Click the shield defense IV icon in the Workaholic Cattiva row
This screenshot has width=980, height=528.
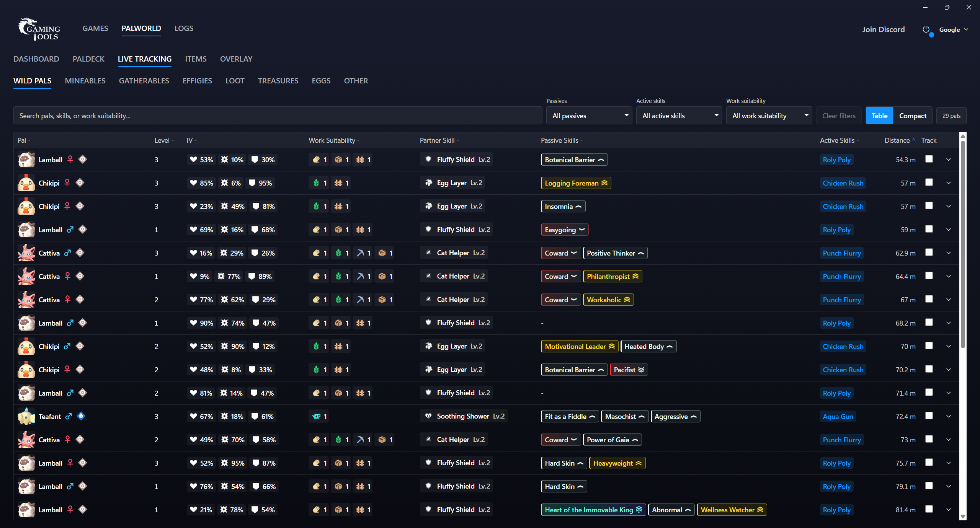click(x=256, y=300)
